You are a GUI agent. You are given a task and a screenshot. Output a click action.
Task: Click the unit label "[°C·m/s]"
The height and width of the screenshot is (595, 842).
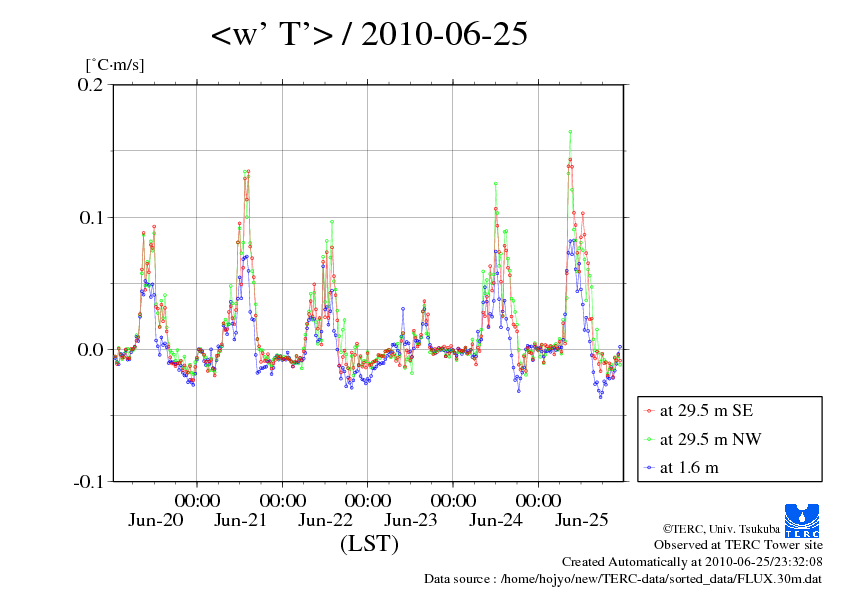[115, 65]
